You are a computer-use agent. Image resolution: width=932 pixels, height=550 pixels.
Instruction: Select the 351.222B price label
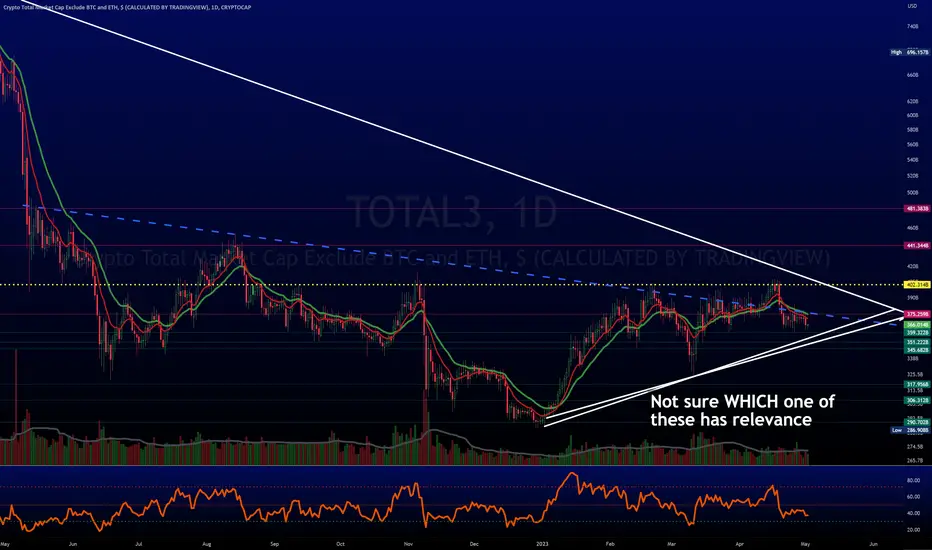click(917, 342)
